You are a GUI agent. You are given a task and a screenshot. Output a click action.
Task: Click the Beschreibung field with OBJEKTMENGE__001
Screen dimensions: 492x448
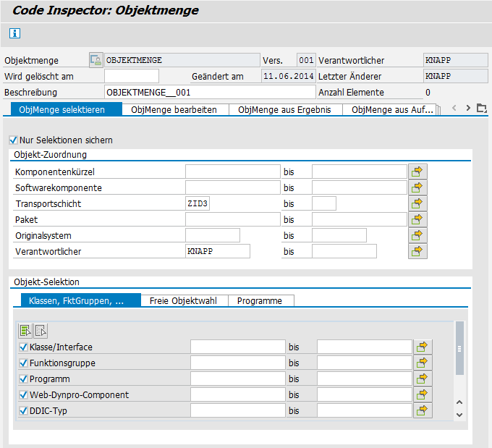click(210, 93)
